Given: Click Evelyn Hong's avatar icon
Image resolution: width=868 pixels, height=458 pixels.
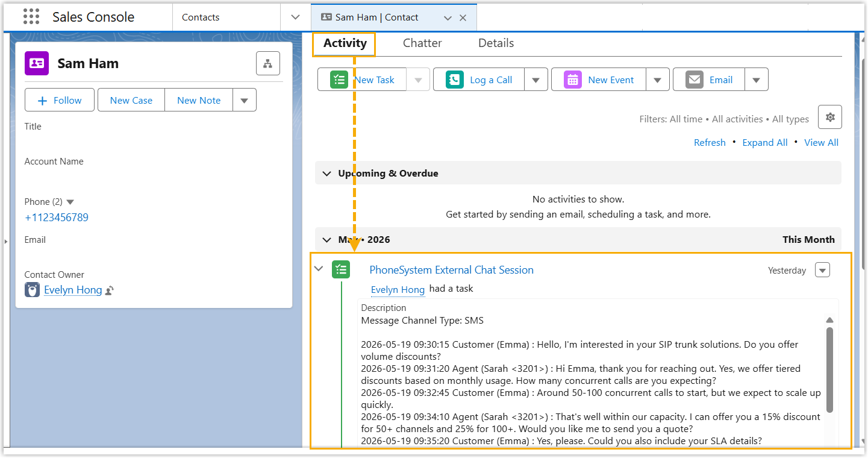Looking at the screenshot, I should pyautogui.click(x=33, y=290).
